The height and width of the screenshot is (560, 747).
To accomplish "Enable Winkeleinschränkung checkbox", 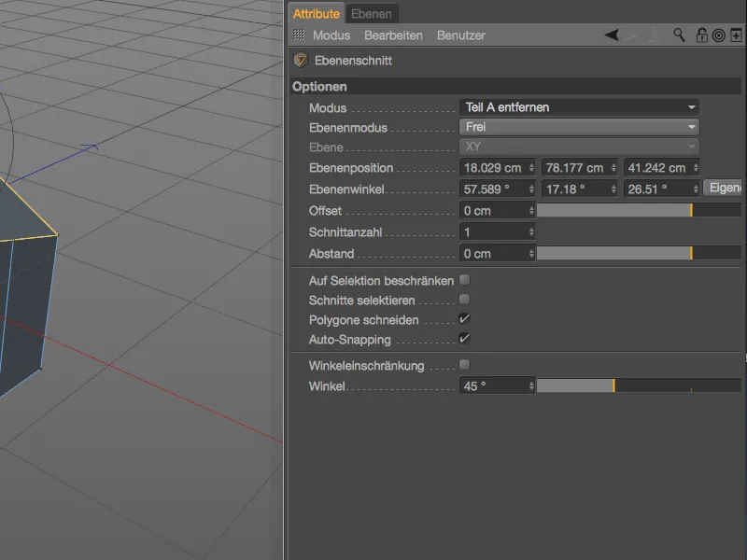I will [x=464, y=365].
